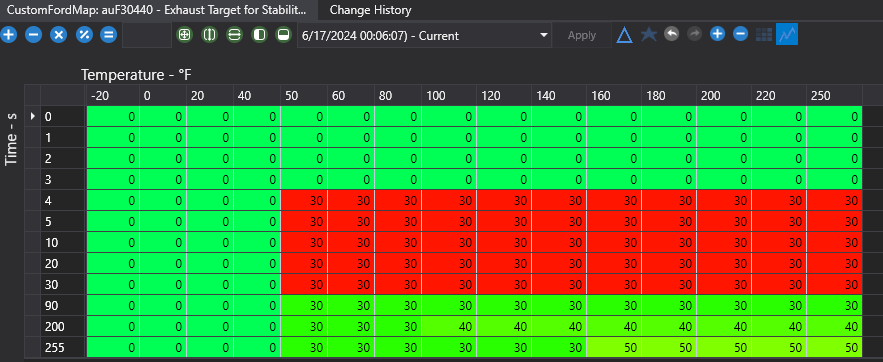Screen dimensions: 883x362
Task: Click Time row header 2
Action: pyautogui.click(x=63, y=159)
